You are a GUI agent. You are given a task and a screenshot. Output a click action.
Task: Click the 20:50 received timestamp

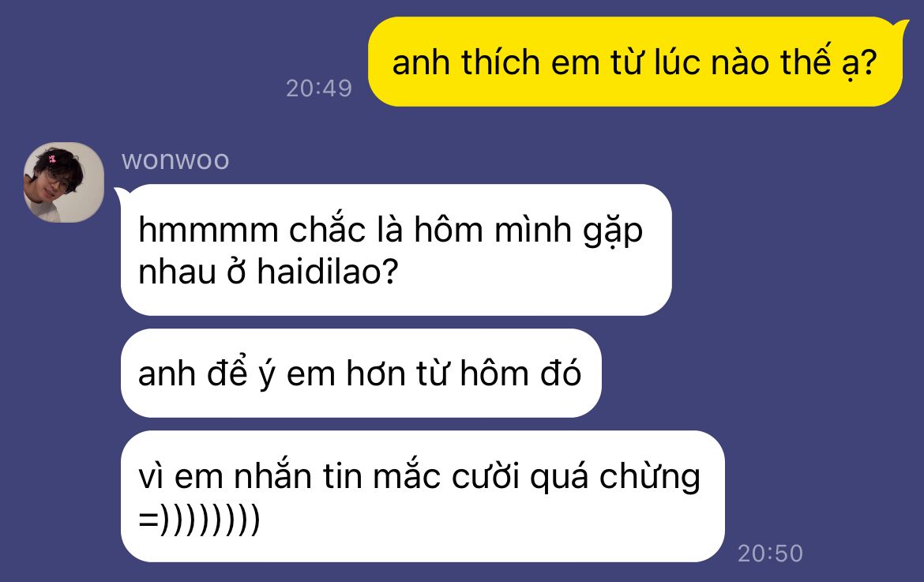coord(770,553)
